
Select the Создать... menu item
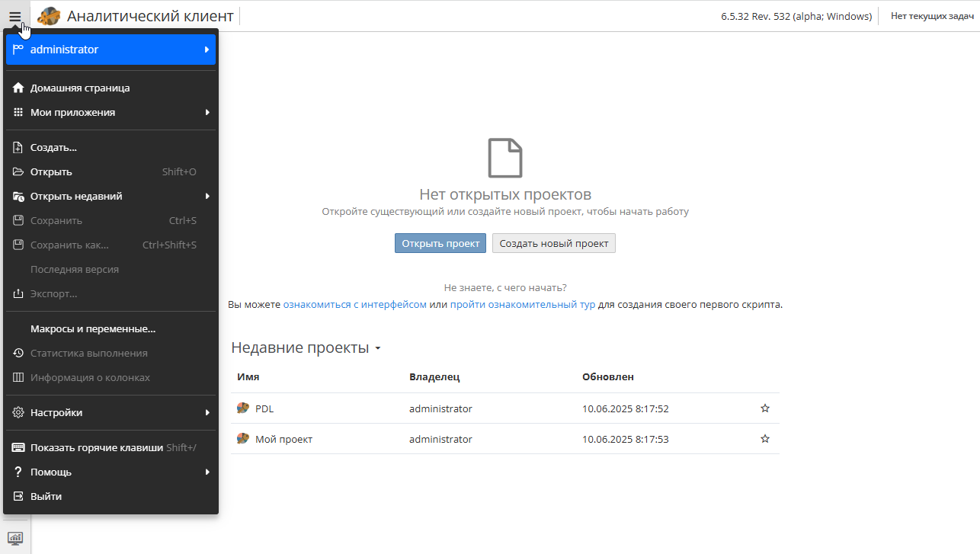tap(53, 147)
